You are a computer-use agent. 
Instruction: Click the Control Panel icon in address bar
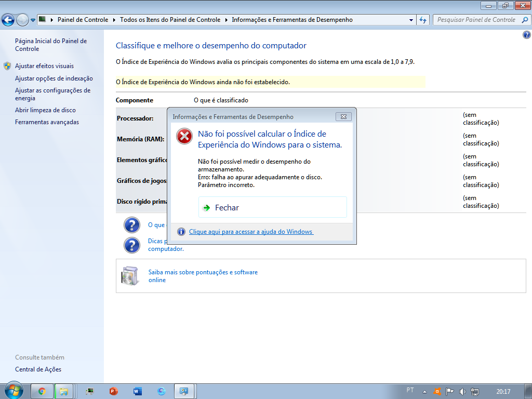[42, 19]
